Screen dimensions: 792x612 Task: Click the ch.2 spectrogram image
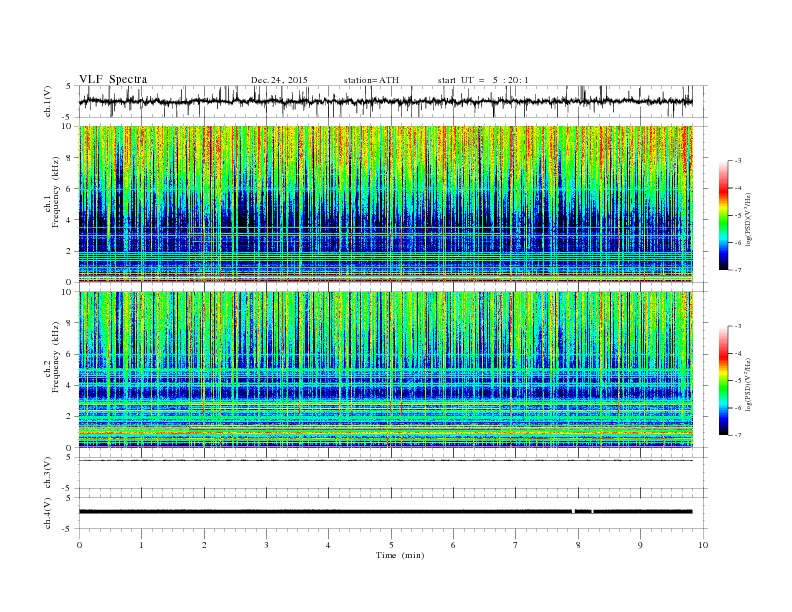point(386,370)
